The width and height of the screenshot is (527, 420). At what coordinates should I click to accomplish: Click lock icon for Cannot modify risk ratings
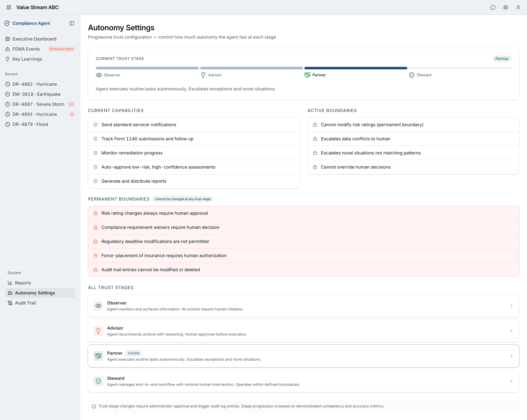pos(315,125)
